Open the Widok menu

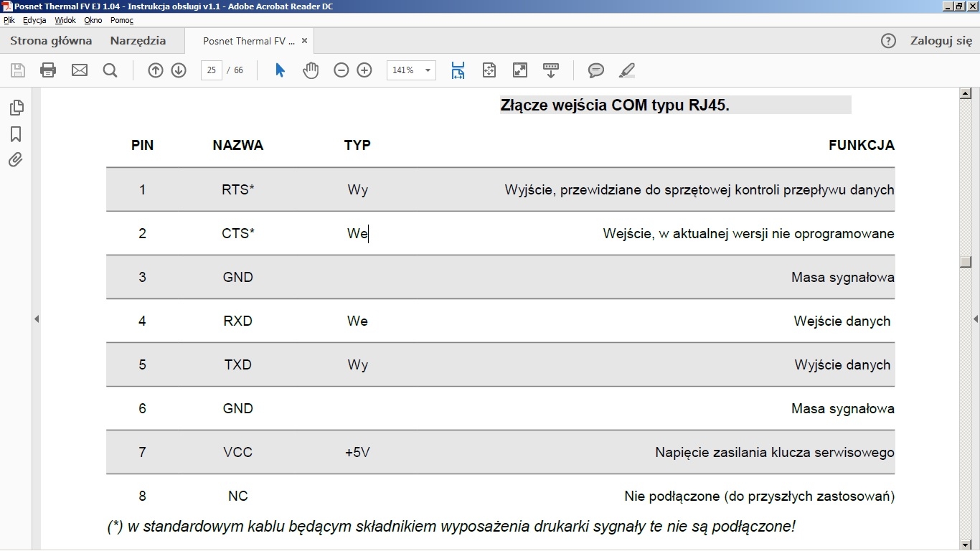click(65, 20)
